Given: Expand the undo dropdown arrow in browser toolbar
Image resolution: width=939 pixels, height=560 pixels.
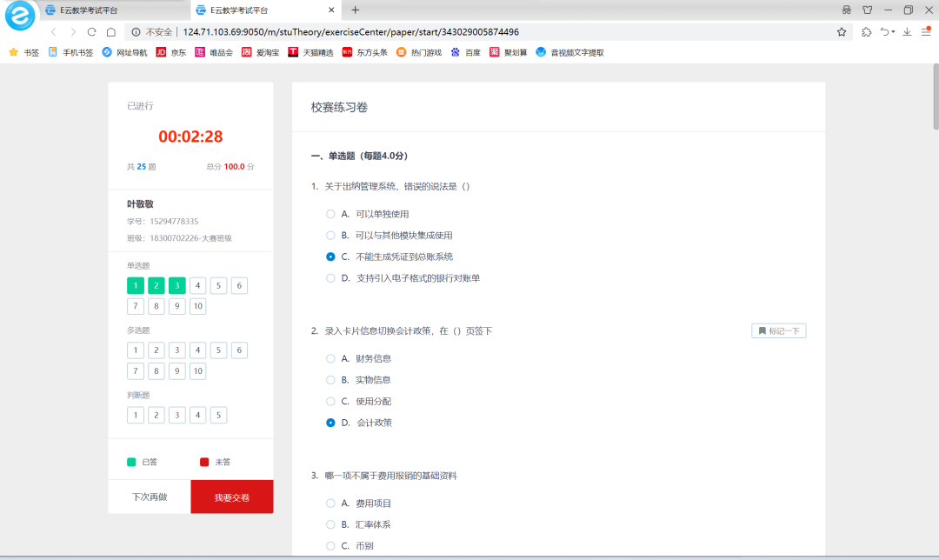Looking at the screenshot, I should 893,32.
